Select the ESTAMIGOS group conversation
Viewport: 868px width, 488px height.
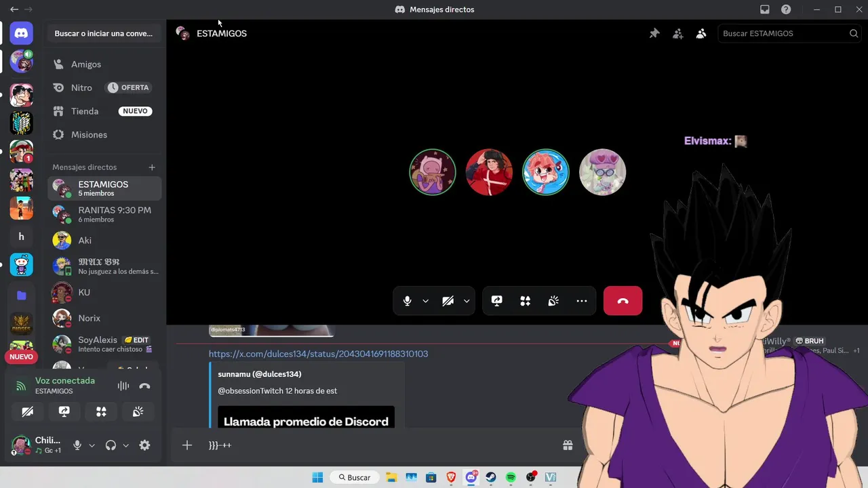click(104, 188)
